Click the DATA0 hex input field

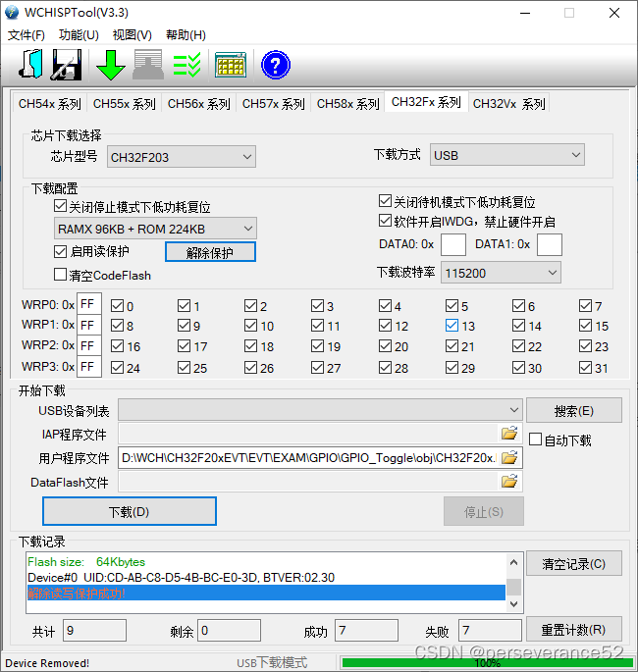(x=453, y=244)
